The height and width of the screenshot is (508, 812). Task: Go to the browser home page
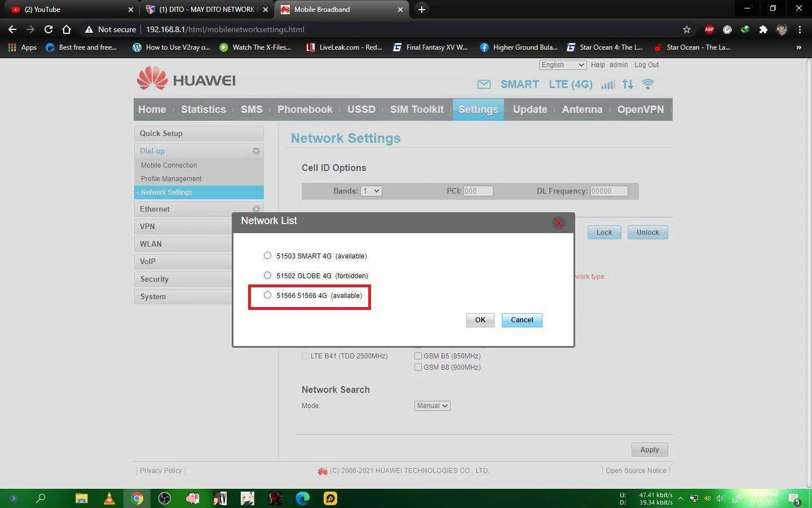point(67,29)
